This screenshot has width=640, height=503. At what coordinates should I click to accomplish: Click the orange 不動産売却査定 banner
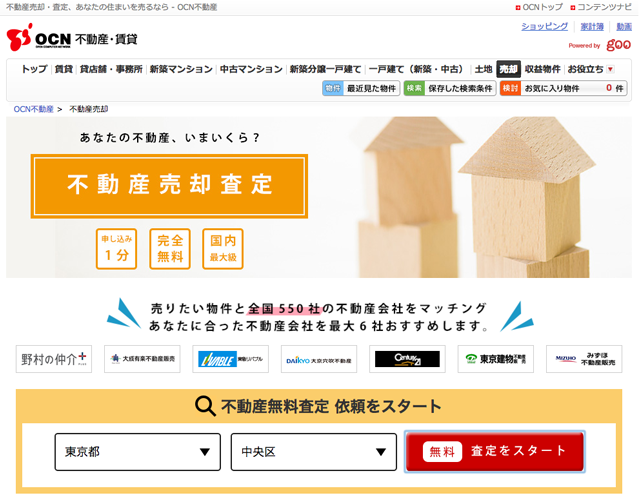pyautogui.click(x=169, y=186)
